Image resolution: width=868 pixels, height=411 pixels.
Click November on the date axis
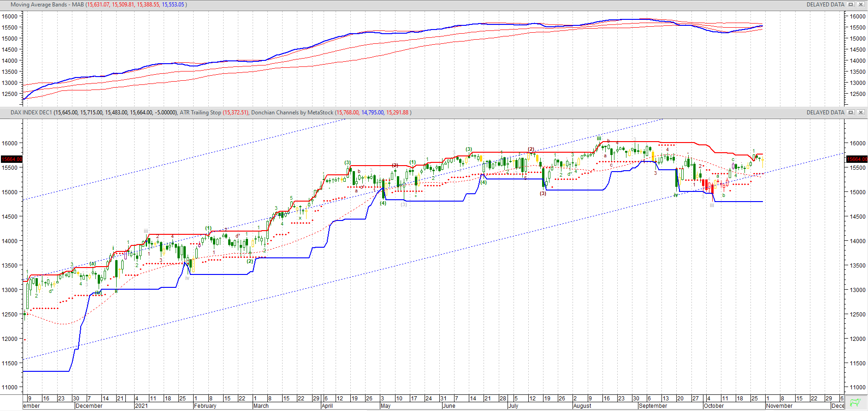[779, 406]
